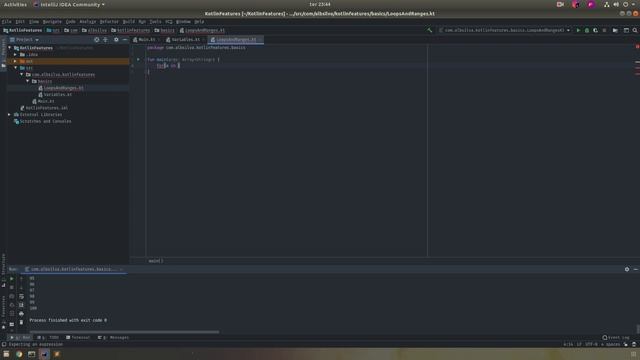Open Project Structure icon in toolbar
This screenshot has width=640, height=360.
(615, 30)
